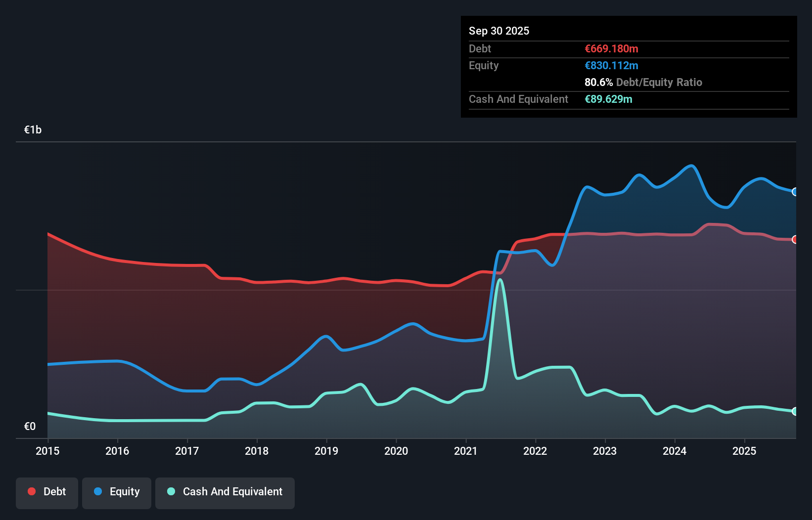Click the €1b axis gridline label

pyautogui.click(x=33, y=129)
